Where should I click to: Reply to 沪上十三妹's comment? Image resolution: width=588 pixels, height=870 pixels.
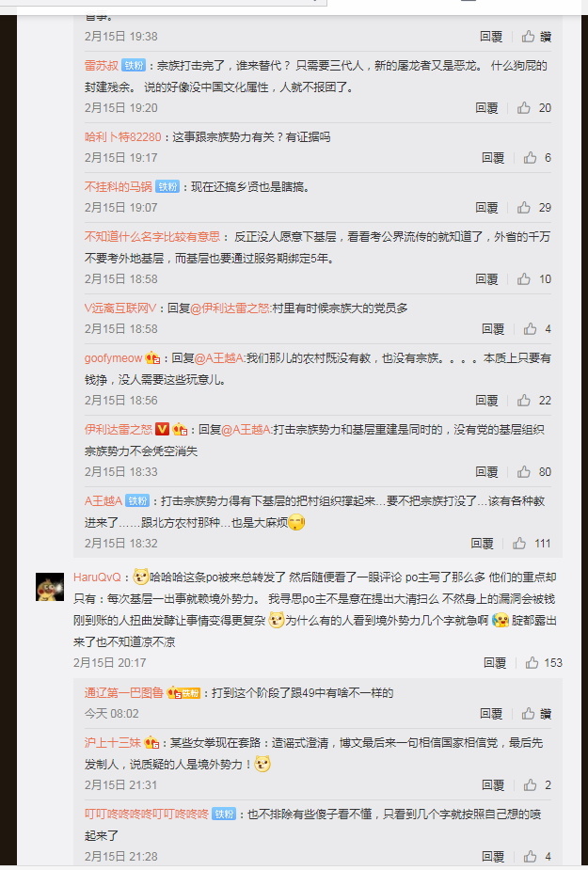click(x=492, y=785)
